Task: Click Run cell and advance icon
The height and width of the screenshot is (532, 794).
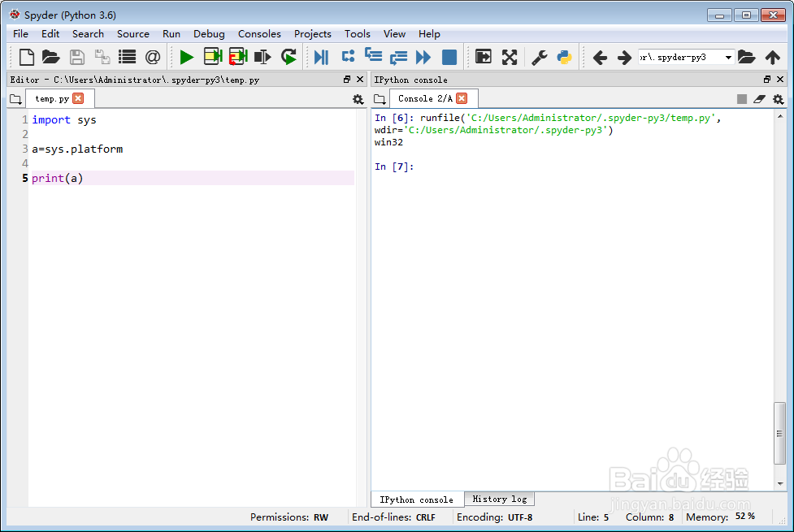Action: pyautogui.click(x=238, y=56)
